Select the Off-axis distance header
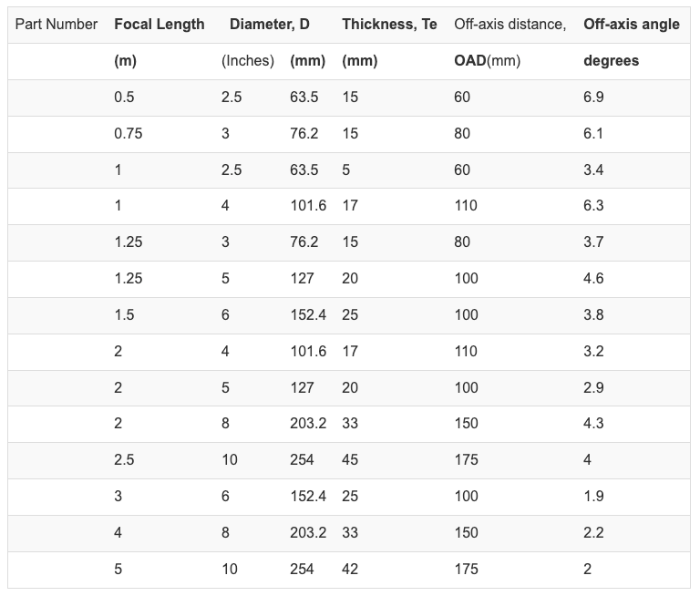 510,25
